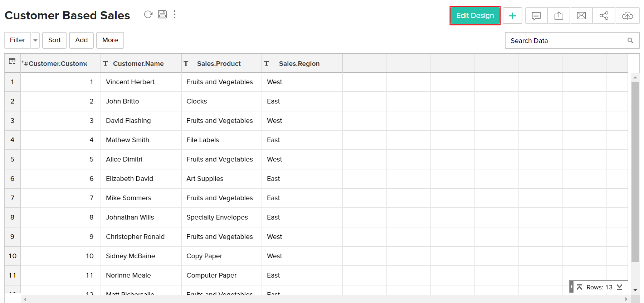Click the Art Supplies product cell
Image resolution: width=644 pixels, height=303 pixels.
[x=222, y=179]
